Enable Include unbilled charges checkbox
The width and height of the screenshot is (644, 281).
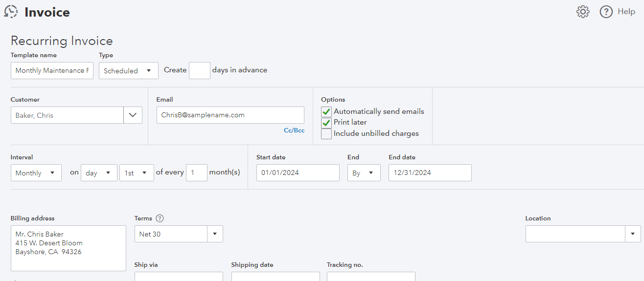[x=326, y=134]
